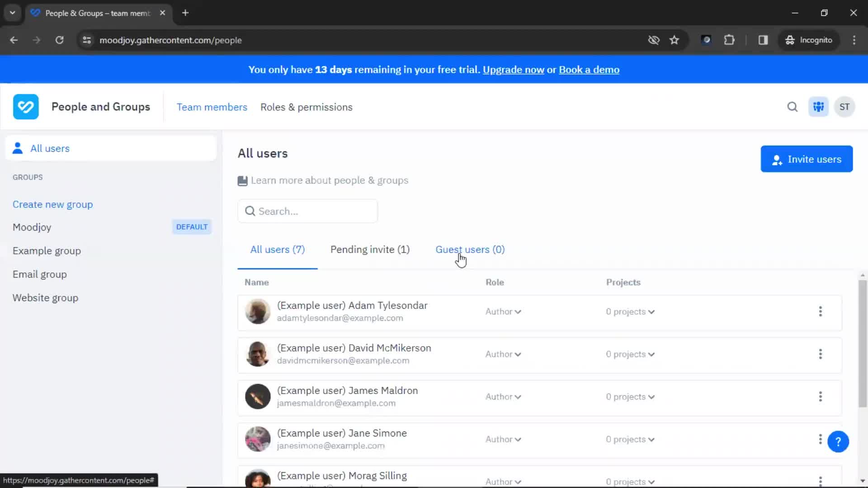Image resolution: width=868 pixels, height=488 pixels.
Task: Click the three-dot menu for Adam Tylesondar
Action: [821, 311]
